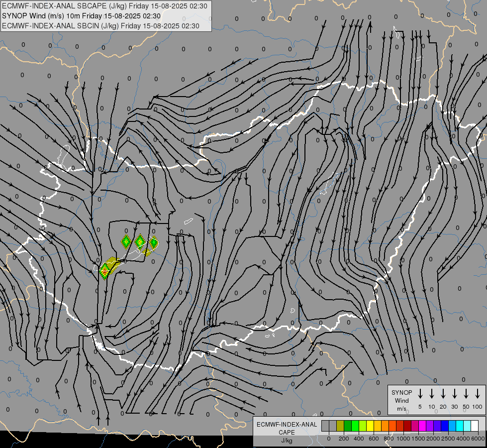Click the 'm/s' unit in the wind legend
Image resolution: width=487 pixels, height=448 pixels.
pyautogui.click(x=401, y=409)
